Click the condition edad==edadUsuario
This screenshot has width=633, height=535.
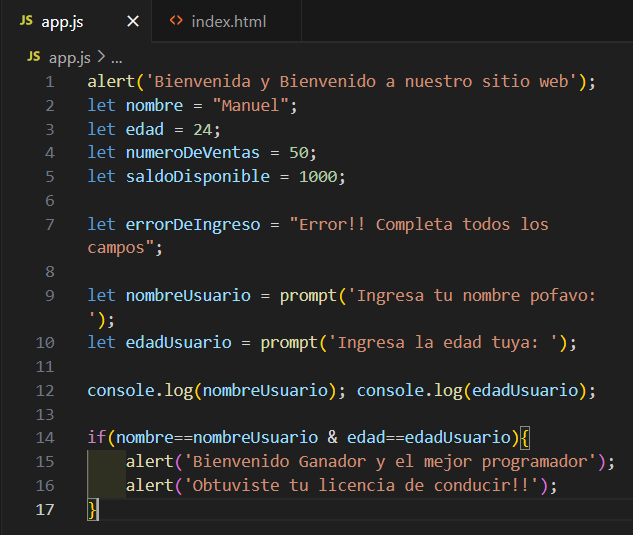429,438
